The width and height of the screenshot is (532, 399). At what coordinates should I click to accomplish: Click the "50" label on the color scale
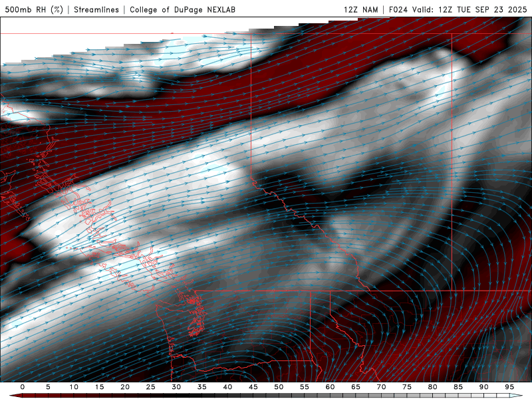pos(279,387)
